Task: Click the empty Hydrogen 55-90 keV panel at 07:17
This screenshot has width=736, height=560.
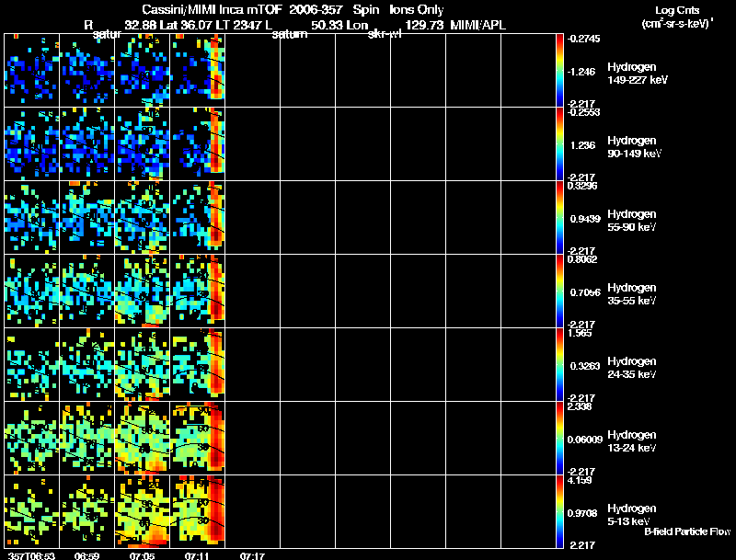Action: pos(252,217)
